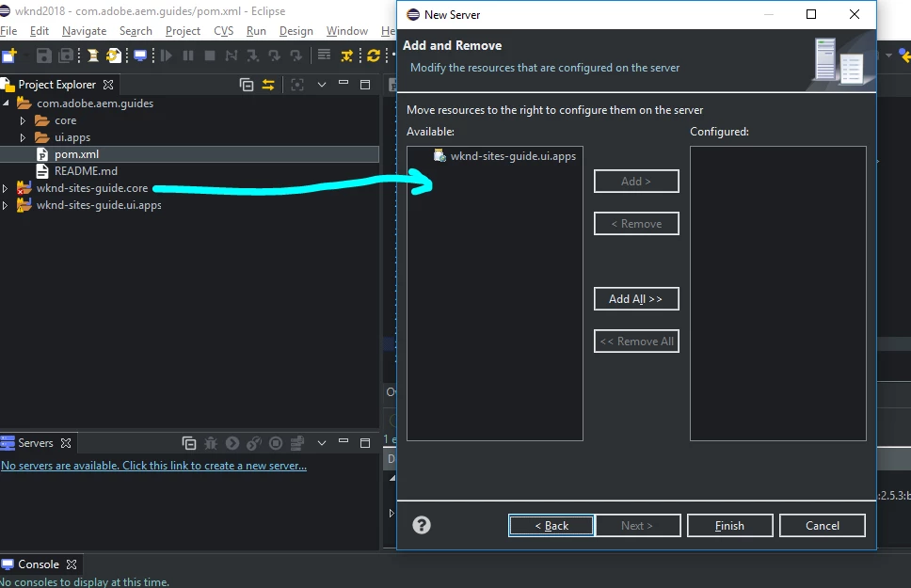Click the Finish button
Viewport: 911px width, 588px height.
point(729,526)
